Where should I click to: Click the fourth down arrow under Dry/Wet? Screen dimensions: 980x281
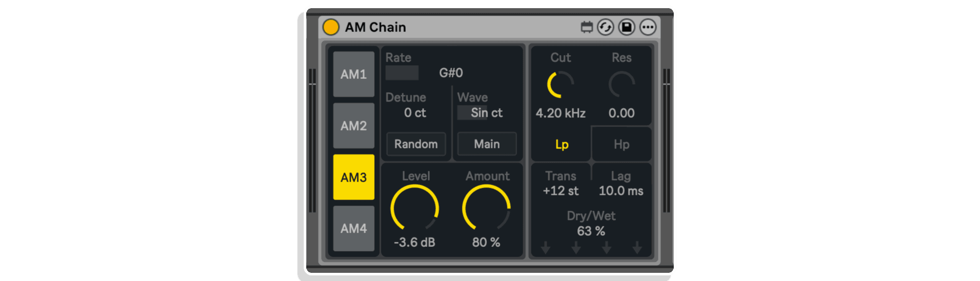(x=637, y=247)
